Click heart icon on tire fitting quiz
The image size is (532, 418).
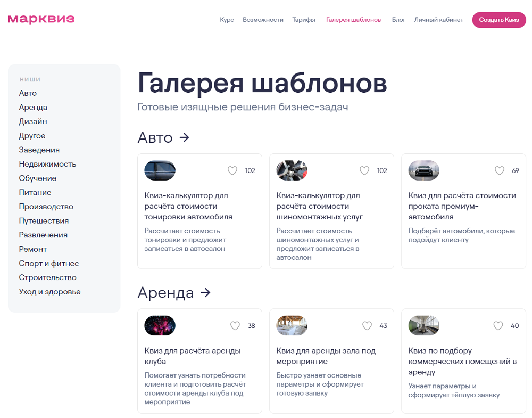click(364, 171)
